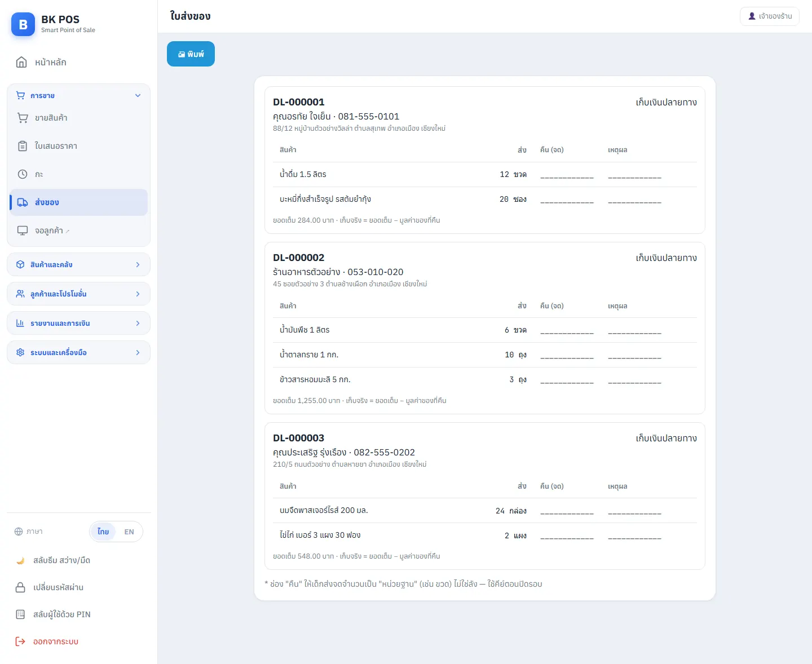Open สลับผู้ใช้ด้วย PIN option
Image resolution: width=812 pixels, height=664 pixels.
79,614
